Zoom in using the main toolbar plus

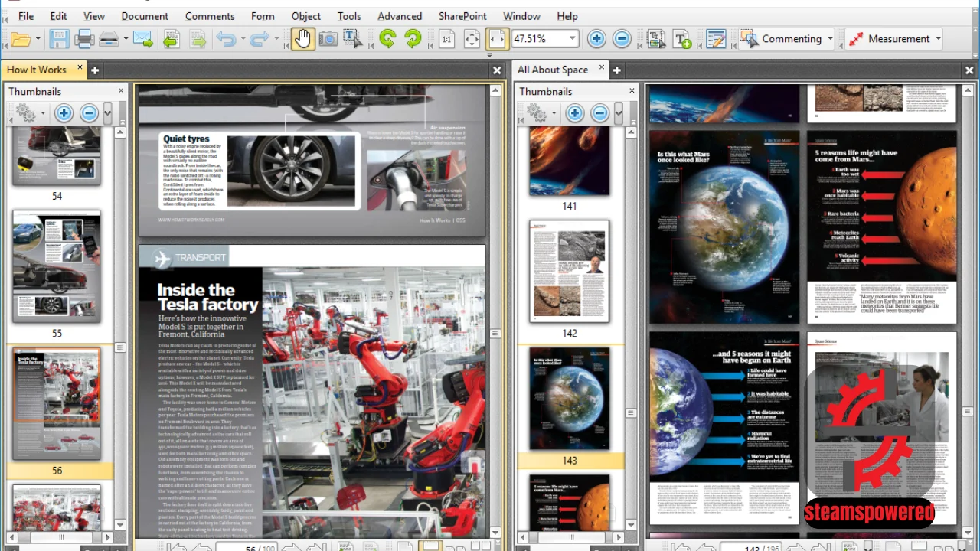[596, 39]
